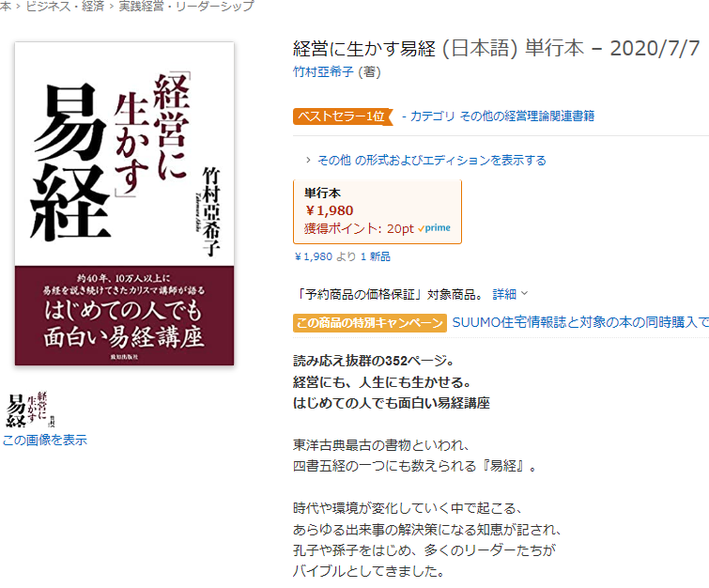The height and width of the screenshot is (588, 709).
Task: Click the 詳細 link text
Action: [x=504, y=294]
